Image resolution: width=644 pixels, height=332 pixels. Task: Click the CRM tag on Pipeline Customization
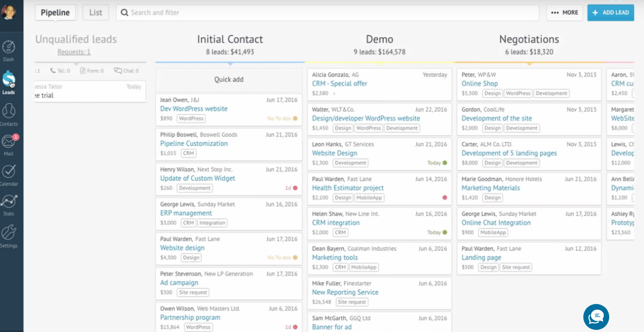(x=188, y=153)
